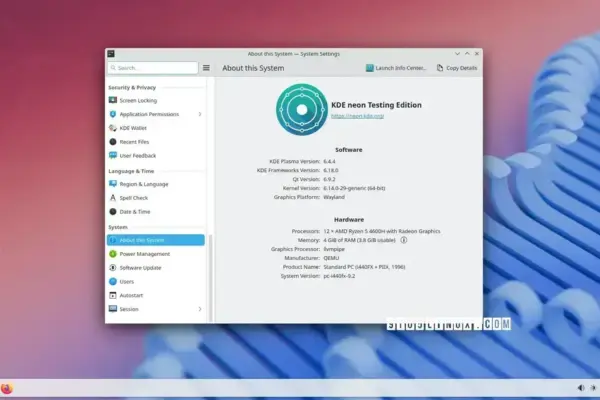The width and height of the screenshot is (600, 400).
Task: Launch Firefox from the taskbar
Action: coord(7,389)
